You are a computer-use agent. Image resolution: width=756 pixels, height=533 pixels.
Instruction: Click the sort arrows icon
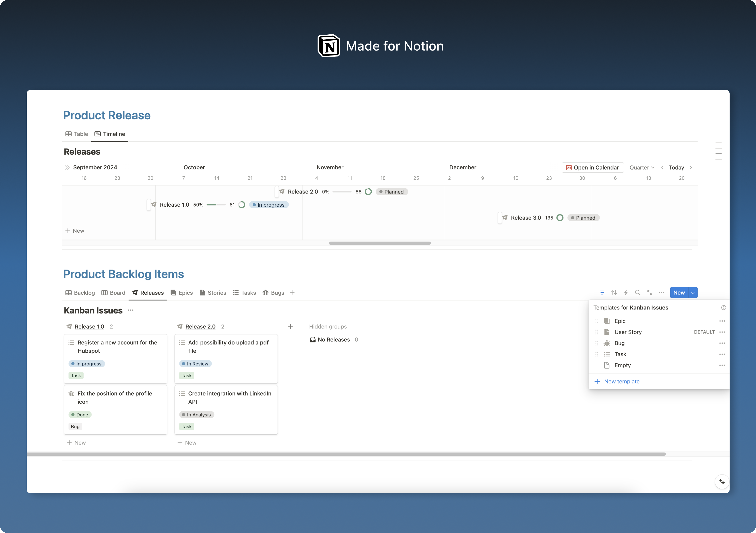pyautogui.click(x=614, y=293)
